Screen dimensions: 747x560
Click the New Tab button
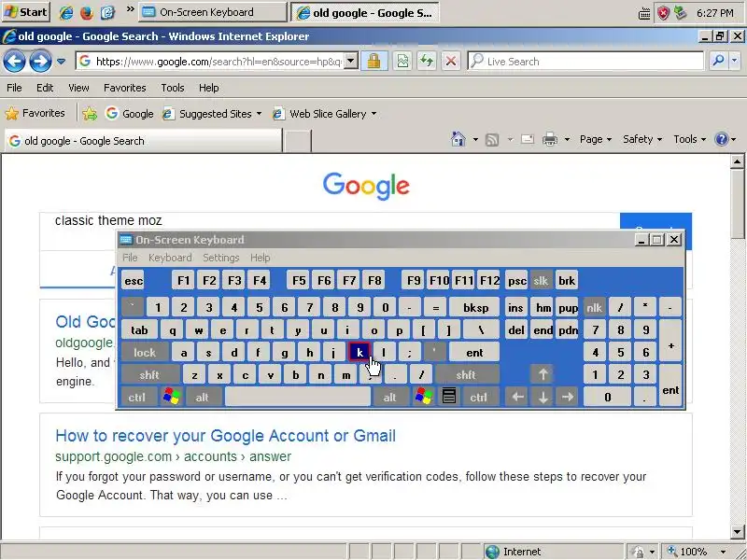pos(297,141)
